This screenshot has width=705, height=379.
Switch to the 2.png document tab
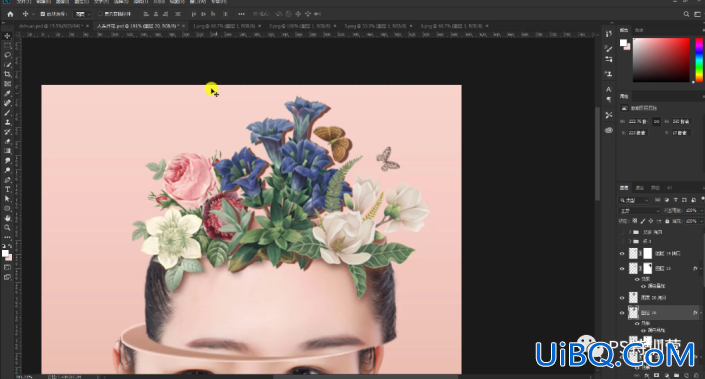pyautogui.click(x=299, y=26)
